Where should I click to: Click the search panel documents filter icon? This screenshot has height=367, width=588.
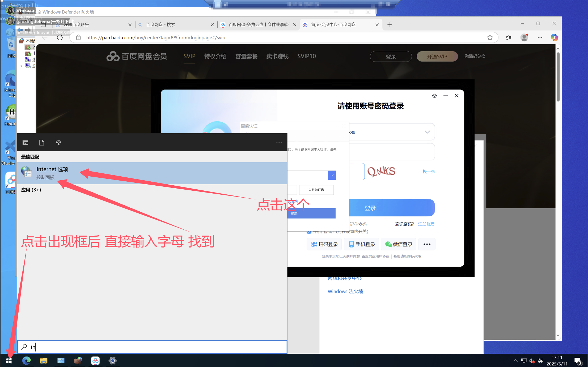42,143
